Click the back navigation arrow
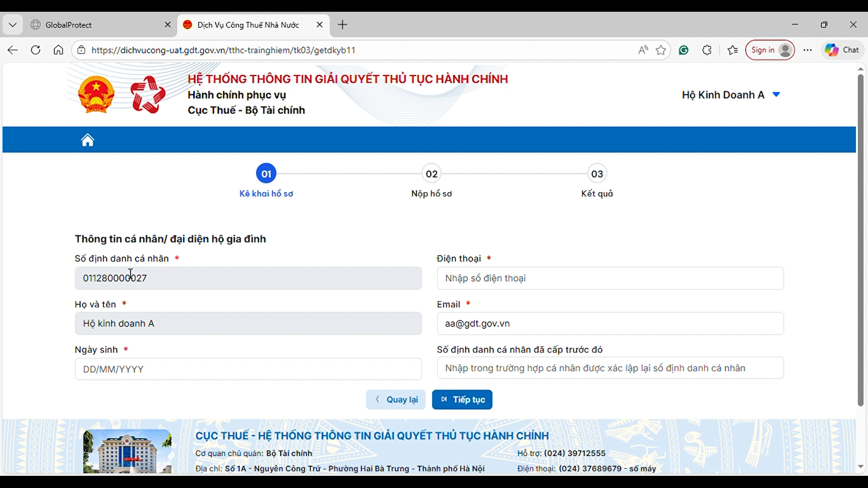868x488 pixels. (12, 50)
